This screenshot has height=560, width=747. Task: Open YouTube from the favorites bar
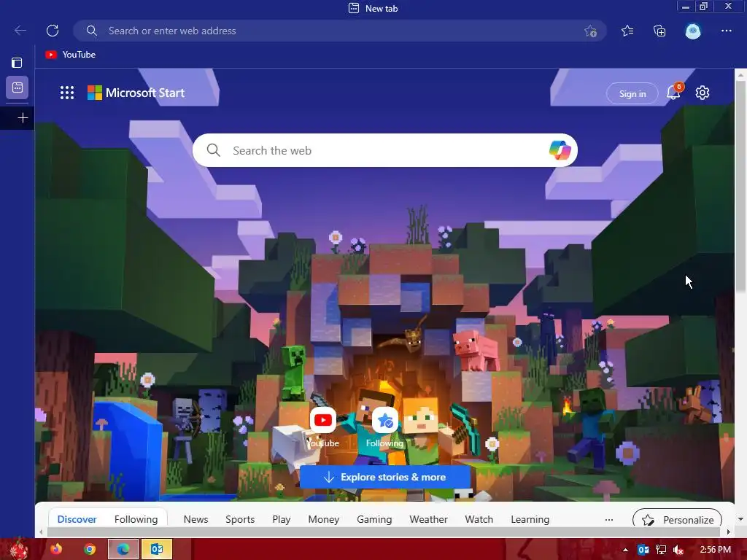click(70, 55)
